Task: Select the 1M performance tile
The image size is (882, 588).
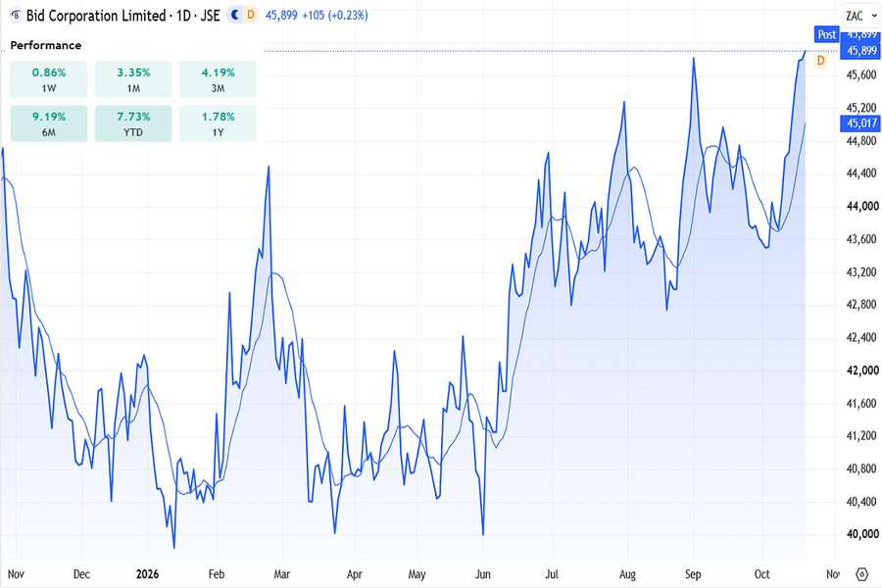Action: [x=133, y=79]
